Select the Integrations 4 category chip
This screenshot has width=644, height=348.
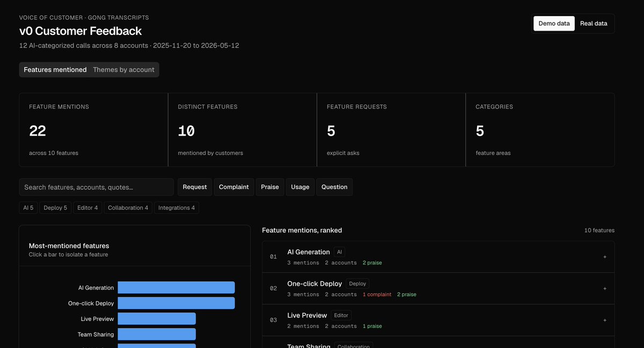tap(177, 208)
